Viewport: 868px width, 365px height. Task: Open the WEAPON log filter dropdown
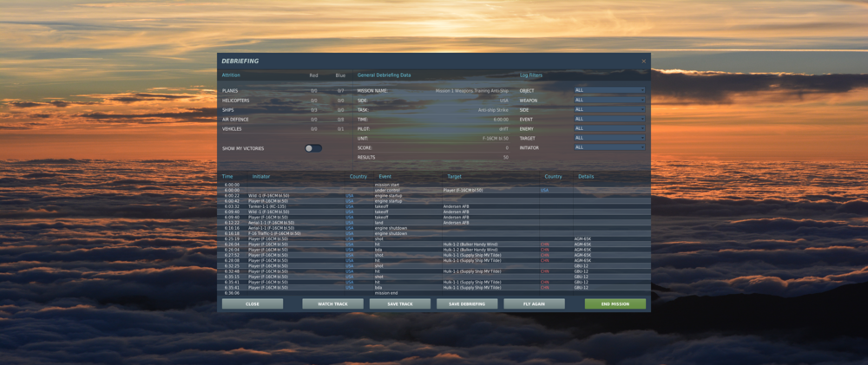(x=609, y=100)
